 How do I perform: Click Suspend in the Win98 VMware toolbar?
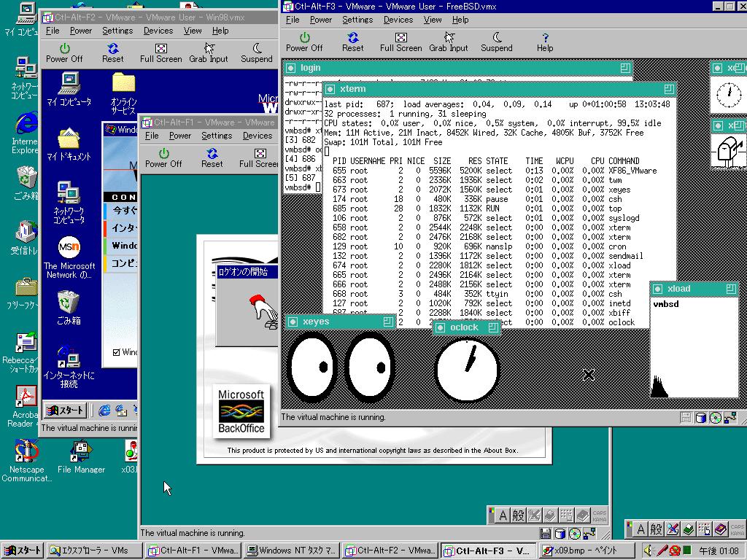tap(257, 52)
